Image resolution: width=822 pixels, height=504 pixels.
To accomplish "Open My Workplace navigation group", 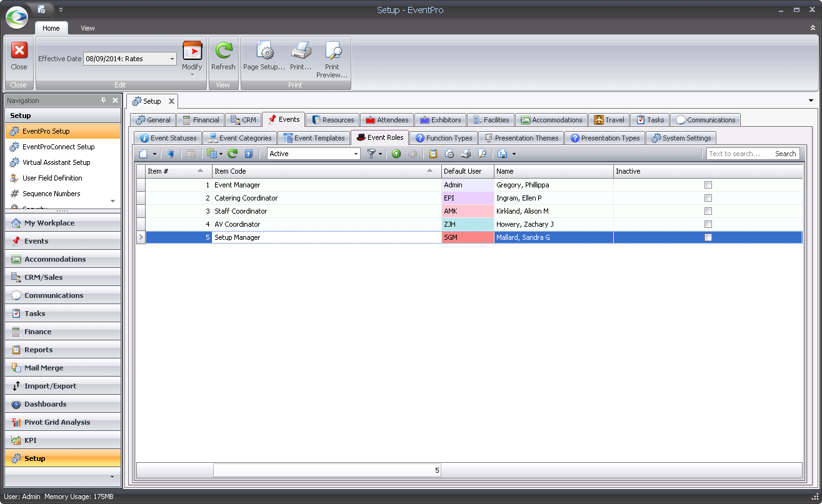I will [x=63, y=223].
